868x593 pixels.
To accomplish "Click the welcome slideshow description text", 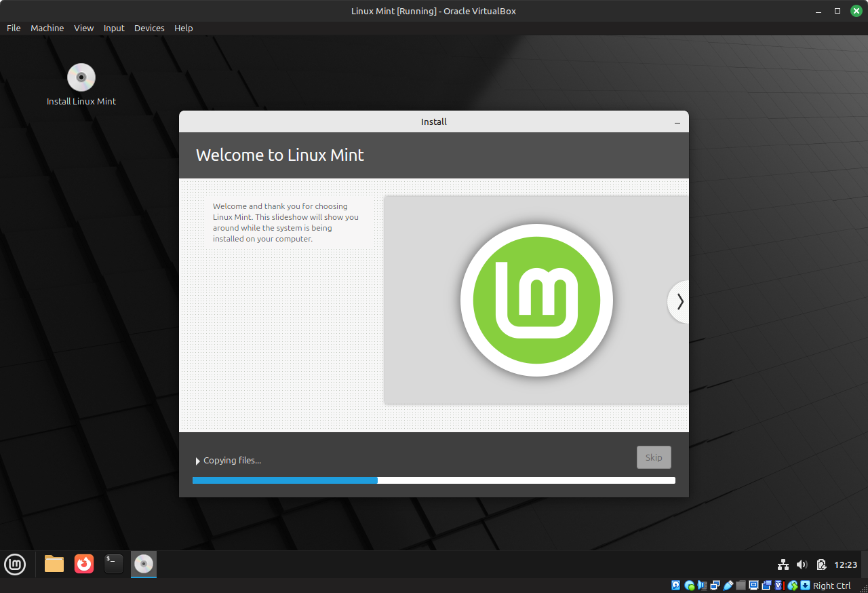I will tap(285, 223).
